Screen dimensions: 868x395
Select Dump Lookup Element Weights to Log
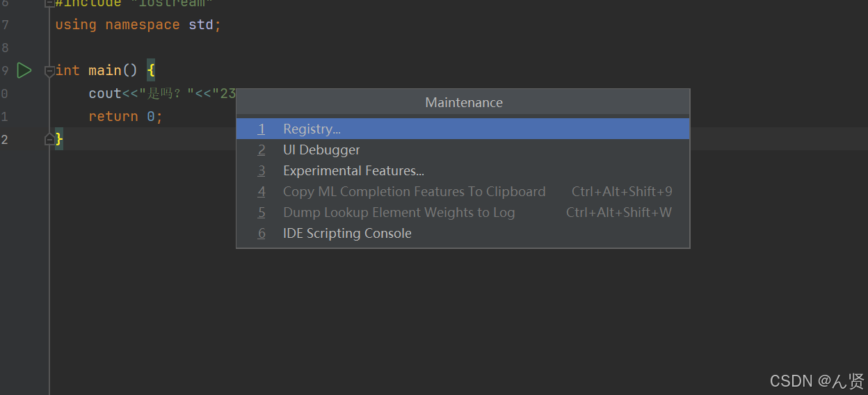(x=463, y=212)
